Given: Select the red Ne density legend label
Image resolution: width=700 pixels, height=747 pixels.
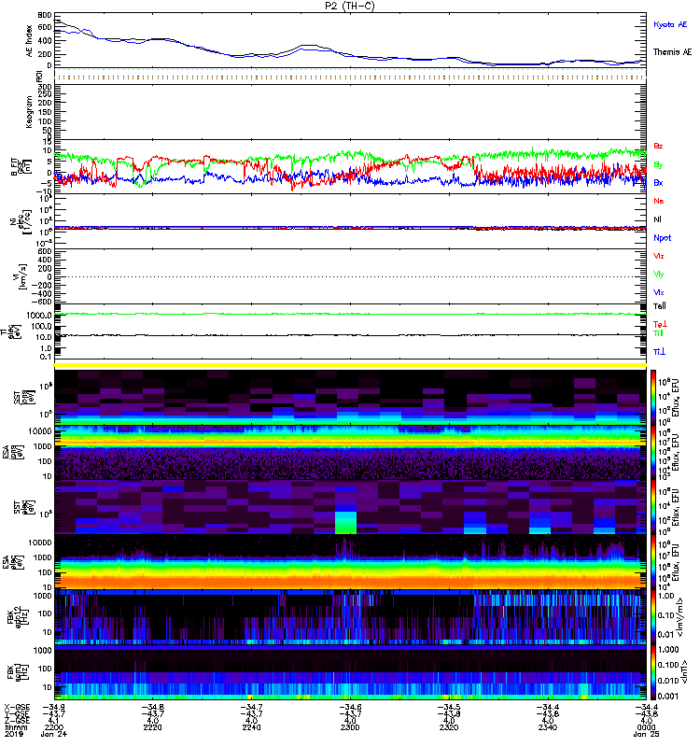Looking at the screenshot, I should [659, 201].
